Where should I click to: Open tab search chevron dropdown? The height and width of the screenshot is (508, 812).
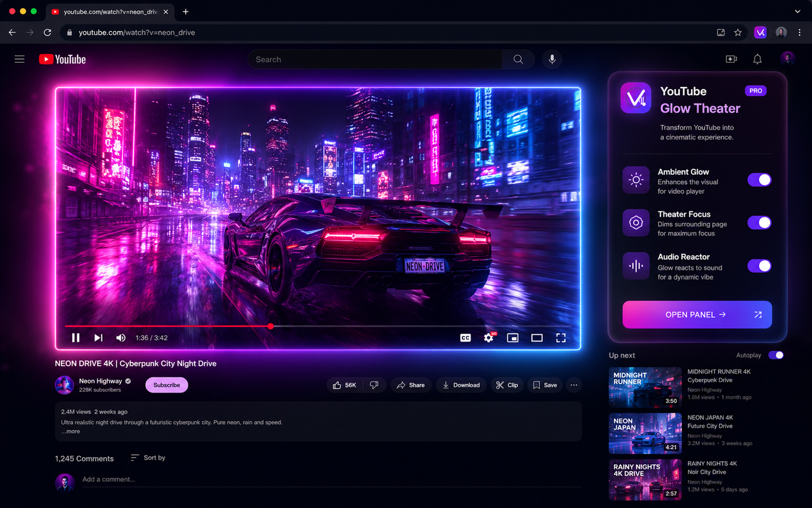[798, 11]
